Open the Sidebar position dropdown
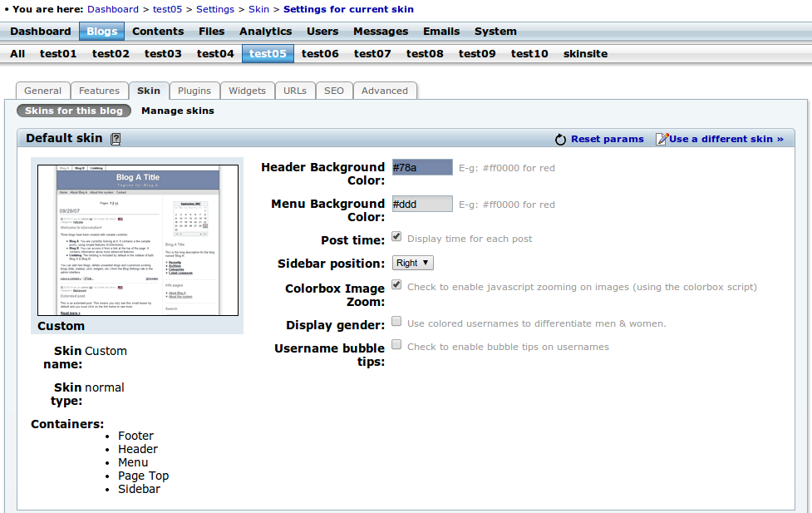Viewport: 812px width, 513px height. point(413,263)
